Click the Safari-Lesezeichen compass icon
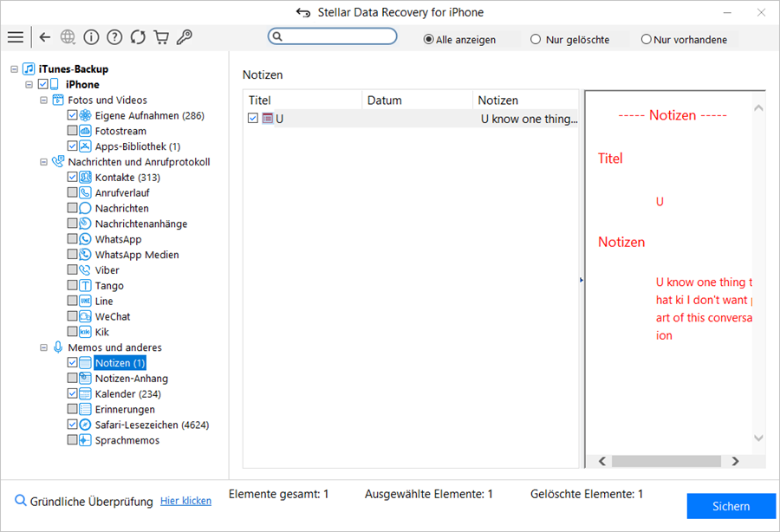The height and width of the screenshot is (532, 780). tap(86, 425)
